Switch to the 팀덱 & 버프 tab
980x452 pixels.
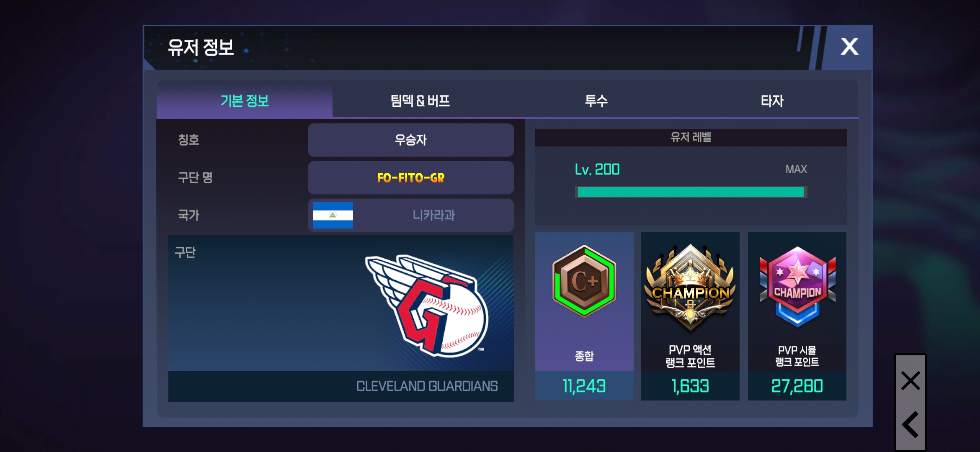point(420,101)
